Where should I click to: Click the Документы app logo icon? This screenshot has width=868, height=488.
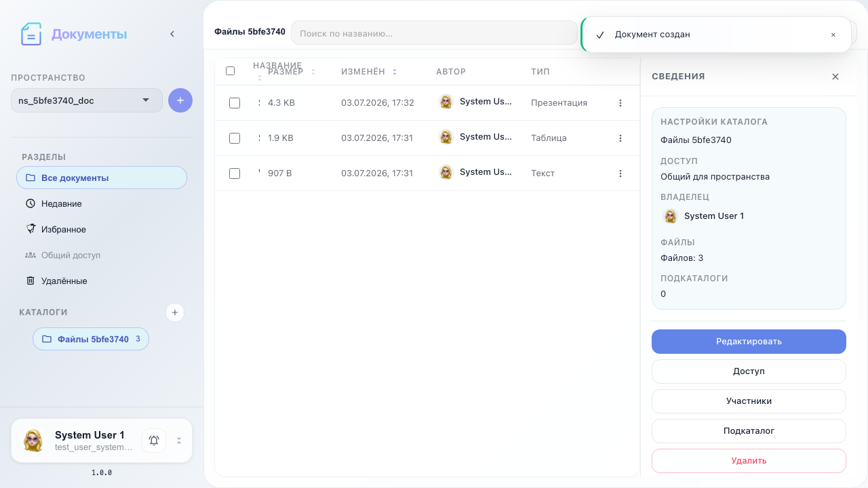pos(31,34)
